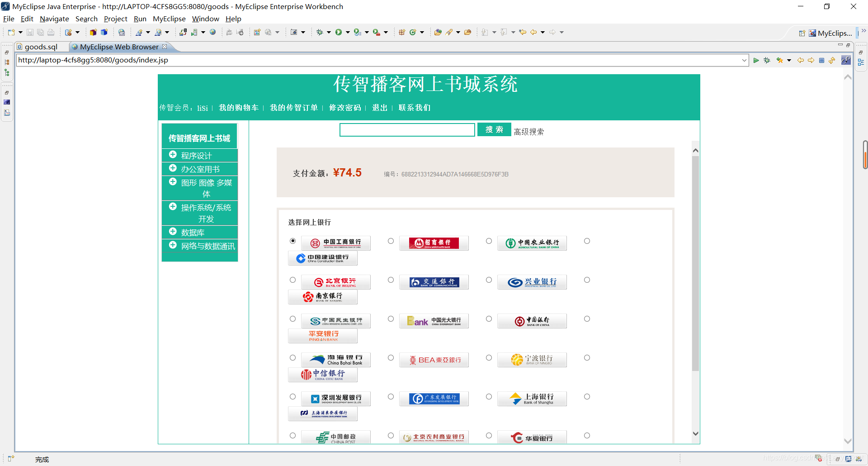Screen dimensions: 868x466
Task: Select the Save toolbar icon
Action: pos(30,32)
